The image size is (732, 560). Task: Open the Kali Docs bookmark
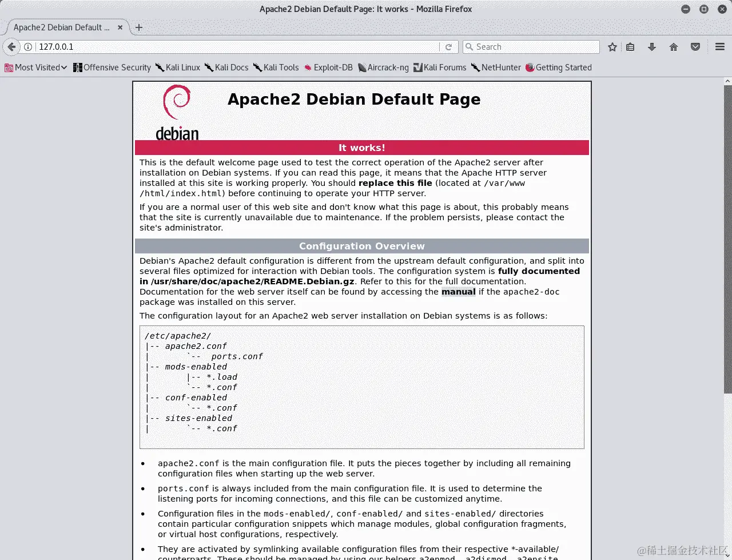(226, 67)
